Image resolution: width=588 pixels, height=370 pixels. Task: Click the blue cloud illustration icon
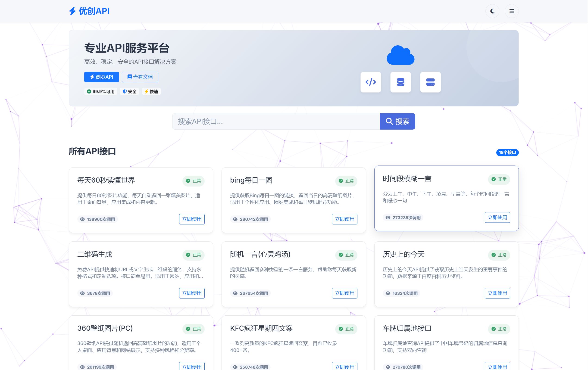pyautogui.click(x=400, y=55)
